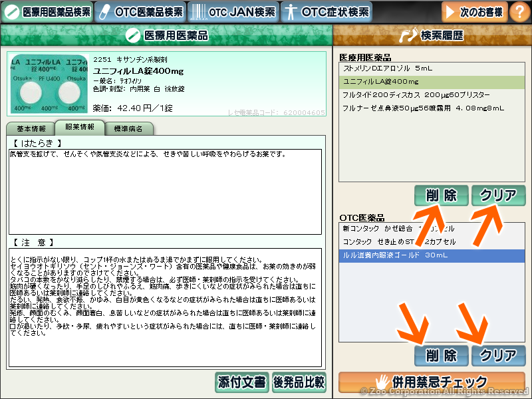
Task: Click 削除 under the OTC医薬品 history list
Action: tap(441, 356)
